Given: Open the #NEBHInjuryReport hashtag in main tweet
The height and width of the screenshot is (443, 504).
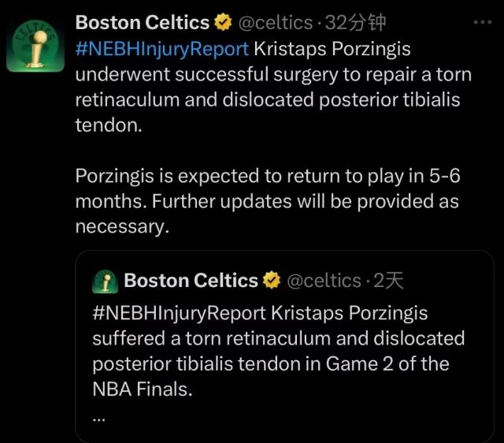Looking at the screenshot, I should [x=161, y=49].
